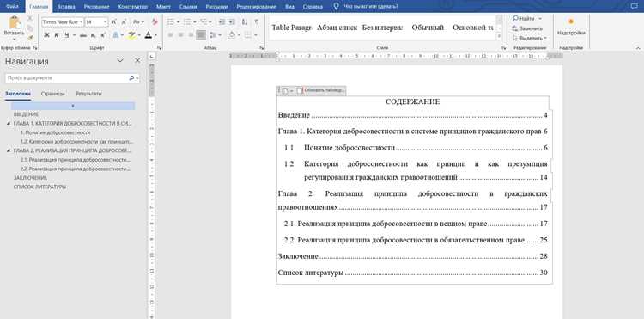Click Обновить таблицу (update table) button

[x=321, y=90]
